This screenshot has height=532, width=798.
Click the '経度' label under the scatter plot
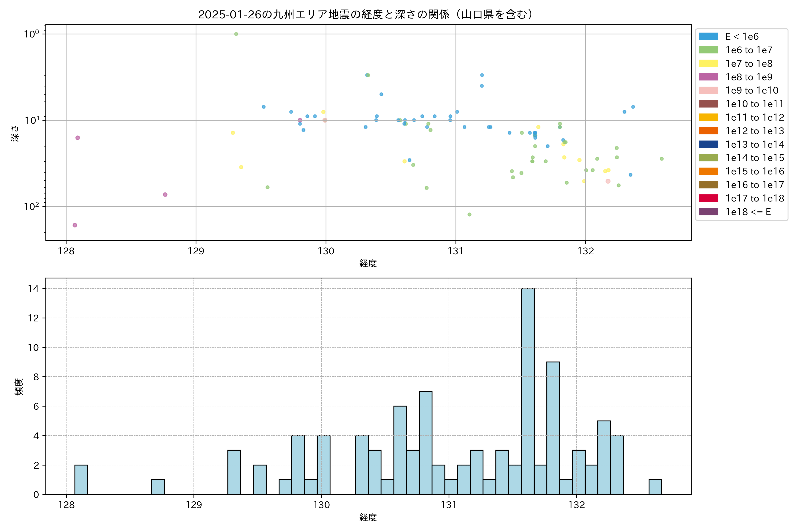click(368, 263)
